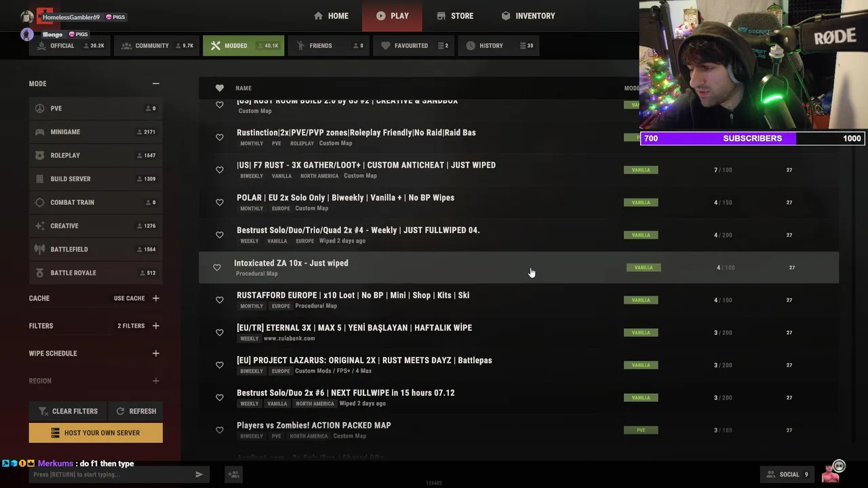Open HomelessGambler69 profile avatar
Viewport: 868px width, 488px height.
27,17
